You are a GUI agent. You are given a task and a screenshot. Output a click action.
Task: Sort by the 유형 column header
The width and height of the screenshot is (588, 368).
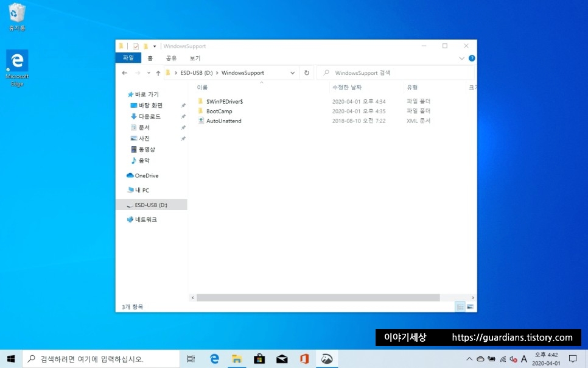(412, 88)
